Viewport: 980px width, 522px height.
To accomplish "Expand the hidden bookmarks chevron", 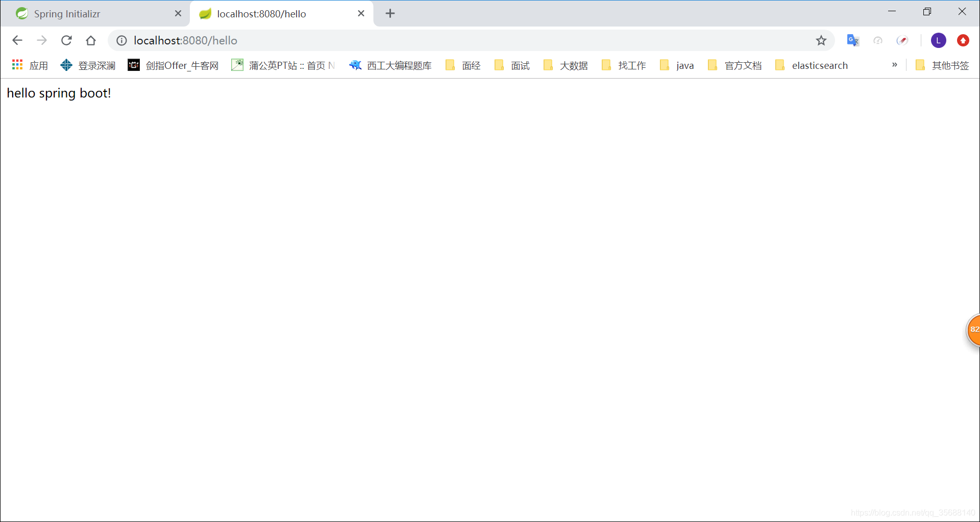I will tap(894, 65).
